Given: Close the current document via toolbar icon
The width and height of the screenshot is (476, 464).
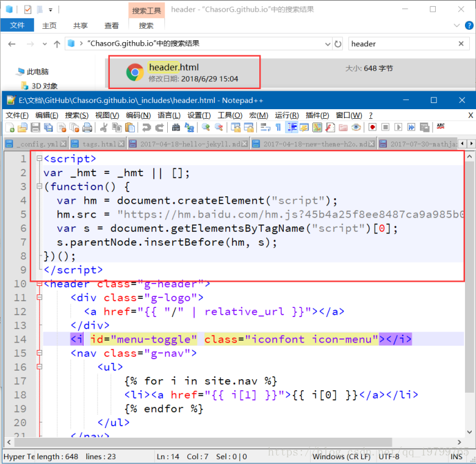Looking at the screenshot, I should 62,127.
